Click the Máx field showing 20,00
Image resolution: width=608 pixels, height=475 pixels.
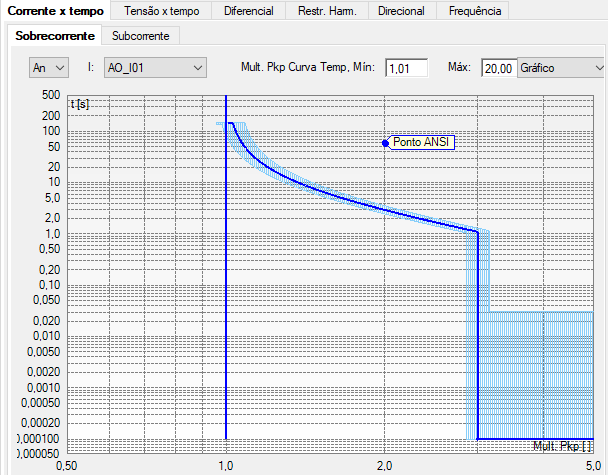(x=497, y=68)
